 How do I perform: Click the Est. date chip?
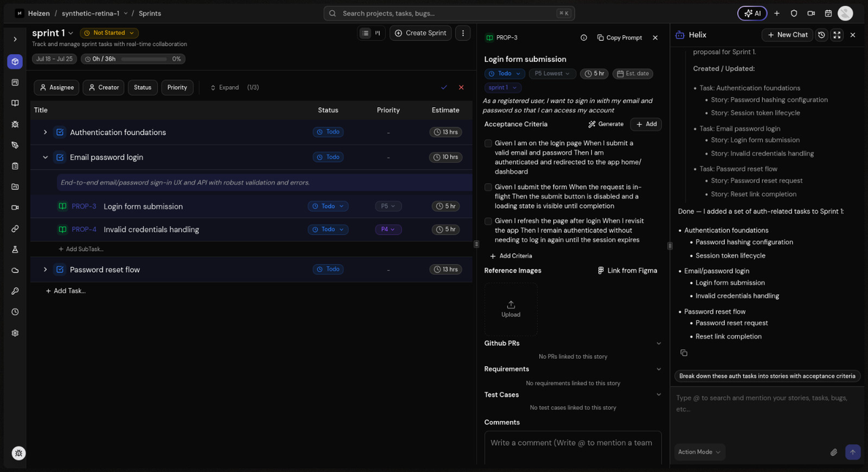(632, 74)
